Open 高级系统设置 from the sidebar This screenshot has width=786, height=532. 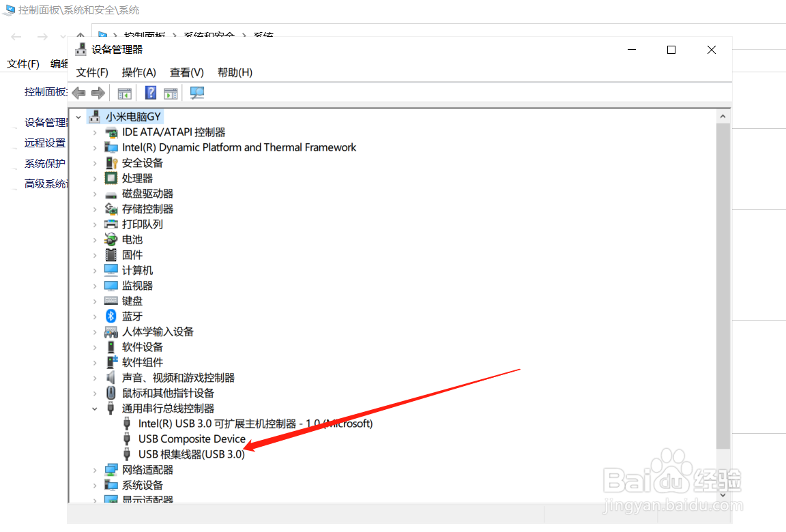click(x=44, y=183)
